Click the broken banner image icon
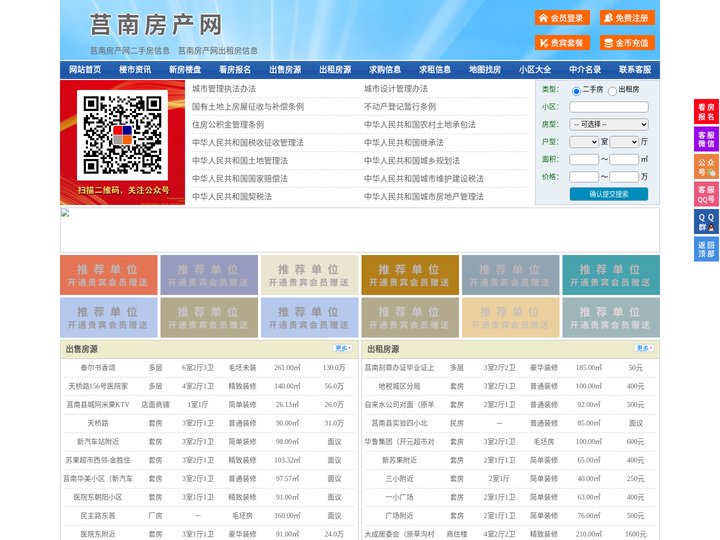This screenshot has width=720, height=540. pyautogui.click(x=65, y=213)
